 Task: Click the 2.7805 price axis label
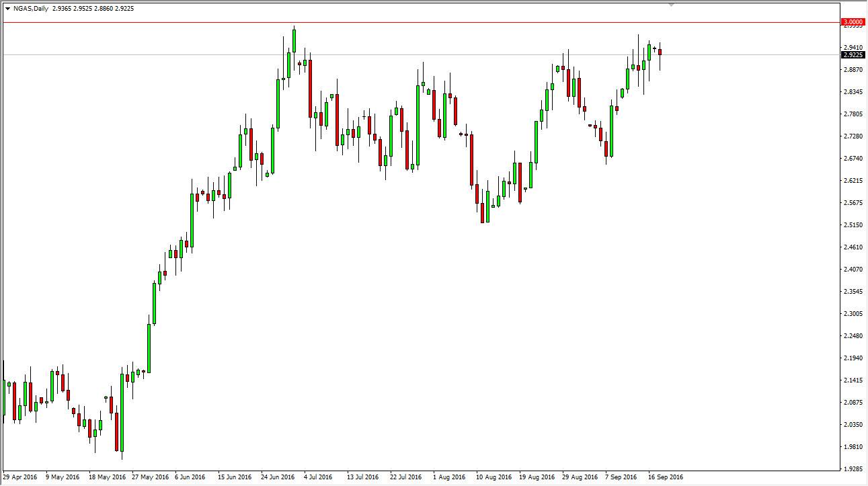[853, 114]
